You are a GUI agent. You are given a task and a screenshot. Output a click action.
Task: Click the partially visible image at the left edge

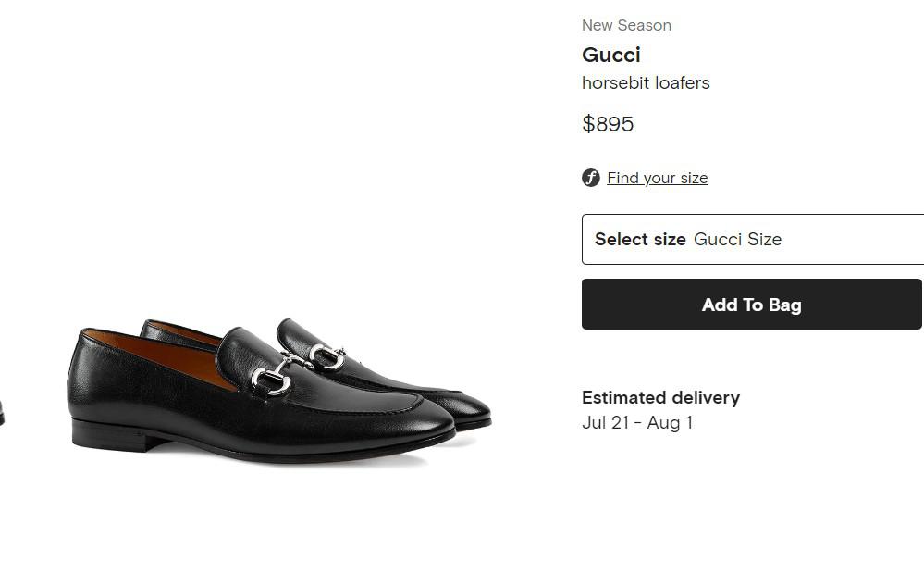coord(2,415)
